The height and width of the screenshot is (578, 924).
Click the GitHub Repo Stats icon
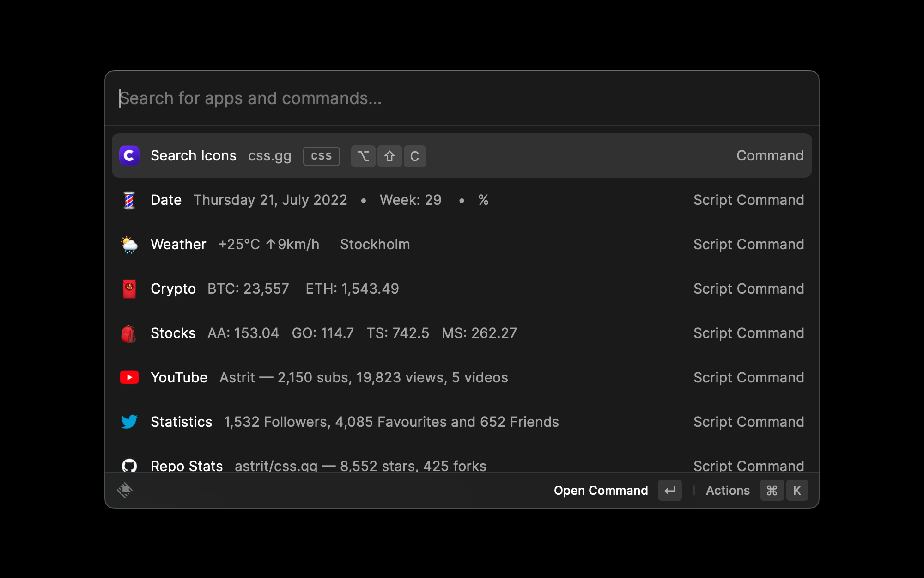tap(129, 465)
